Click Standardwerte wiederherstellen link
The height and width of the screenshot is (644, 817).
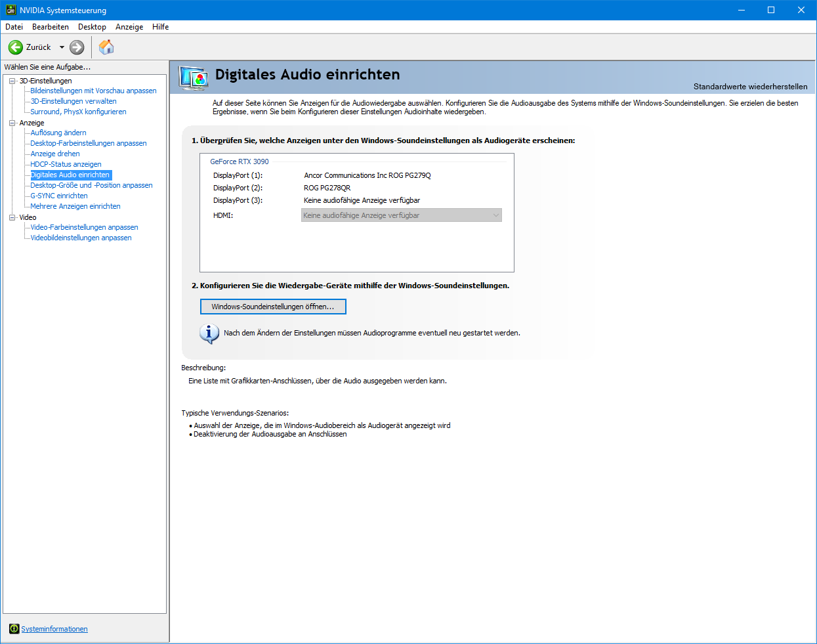[x=751, y=87]
